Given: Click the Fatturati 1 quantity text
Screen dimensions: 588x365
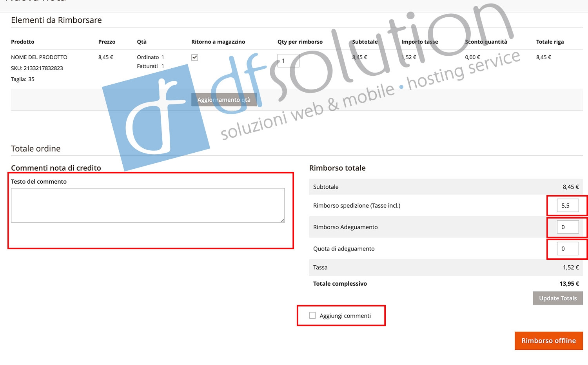Looking at the screenshot, I should coord(151,66).
